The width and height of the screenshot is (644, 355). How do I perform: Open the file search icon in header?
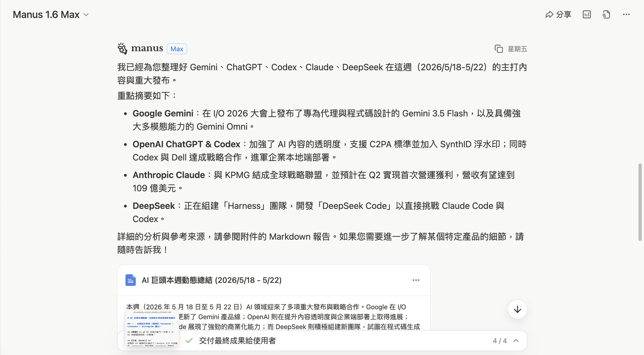click(606, 14)
